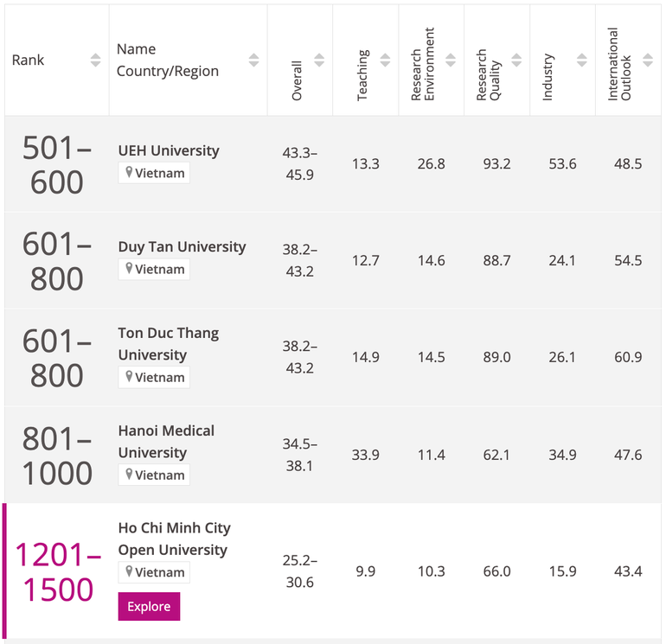Screen dimensions: 666x644
Task: Click the 1201–1500 rank cell
Action: 57,572
